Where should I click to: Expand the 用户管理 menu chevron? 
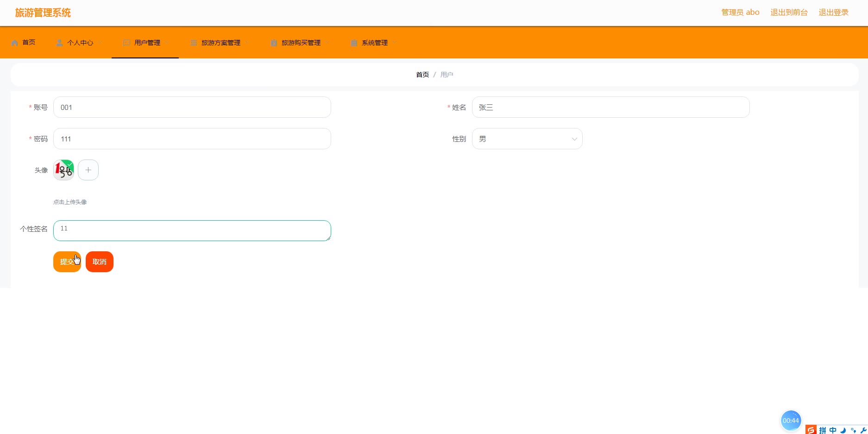coord(167,43)
